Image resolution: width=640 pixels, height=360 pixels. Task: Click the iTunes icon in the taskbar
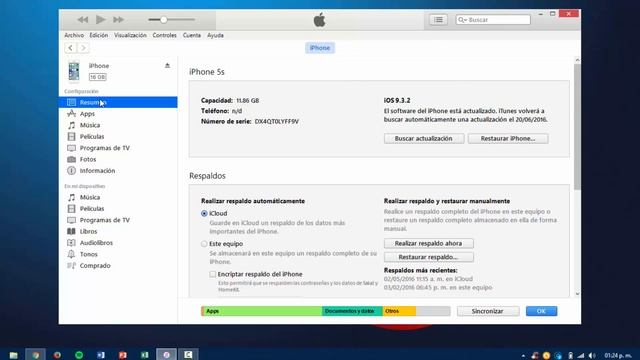pos(167,355)
